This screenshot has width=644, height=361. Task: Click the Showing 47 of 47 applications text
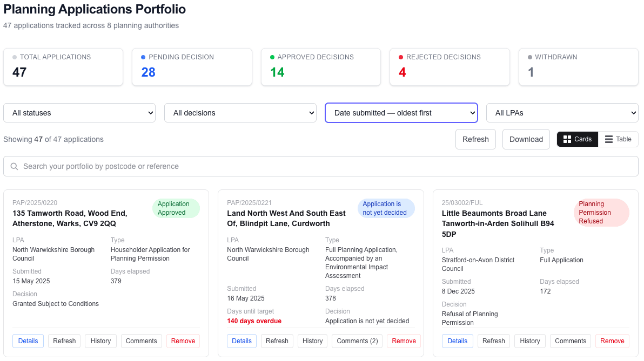click(53, 139)
